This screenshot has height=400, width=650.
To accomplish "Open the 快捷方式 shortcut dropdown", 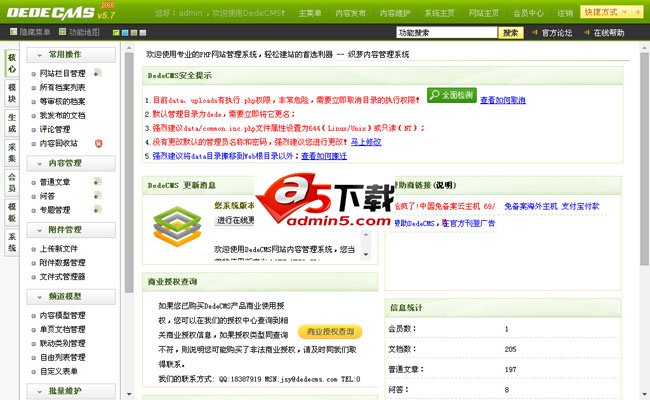I will (606, 12).
